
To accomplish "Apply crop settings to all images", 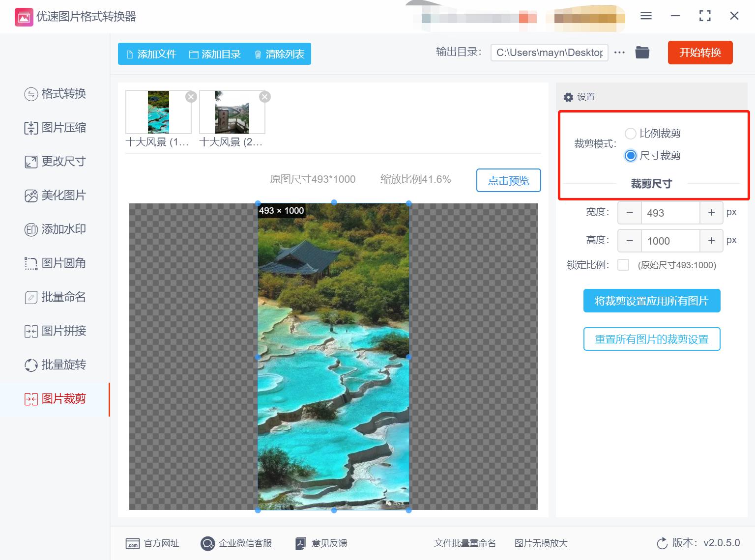I will (651, 301).
